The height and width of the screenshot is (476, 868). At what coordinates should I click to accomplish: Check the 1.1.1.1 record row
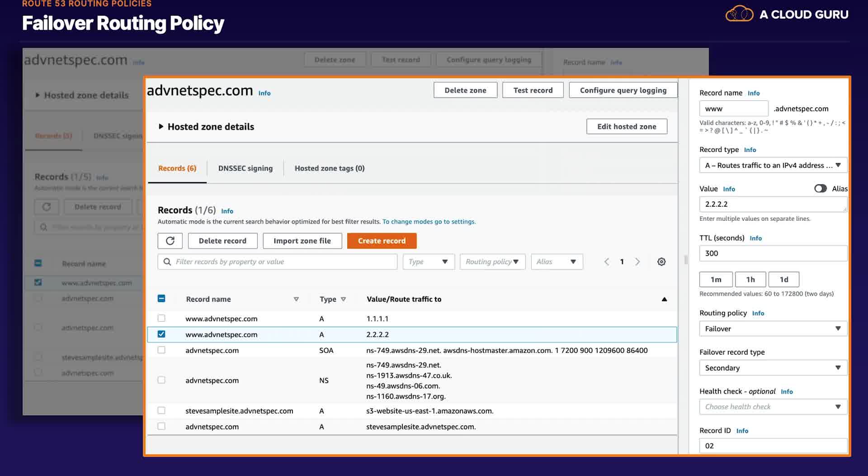point(161,318)
